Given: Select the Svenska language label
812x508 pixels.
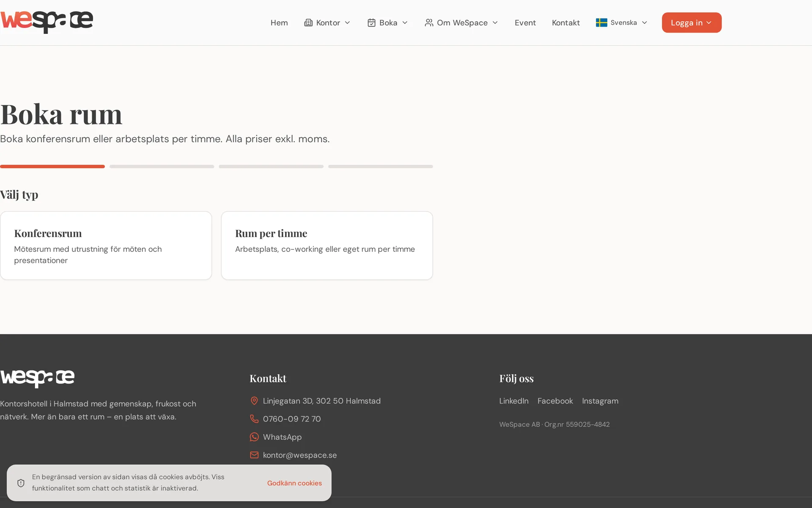Looking at the screenshot, I should pyautogui.click(x=624, y=22).
